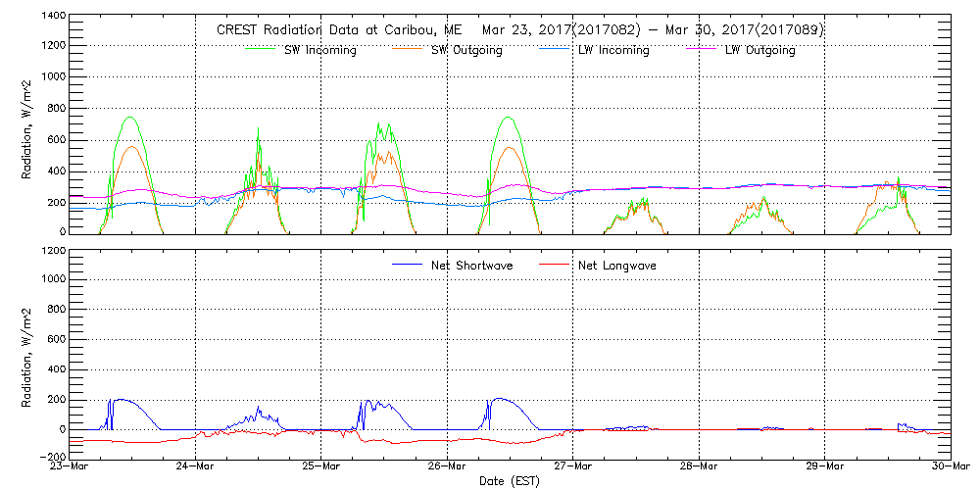Image resolution: width=980 pixels, height=490 pixels.
Task: Click the LW Incoming legend label
Action: point(613,50)
